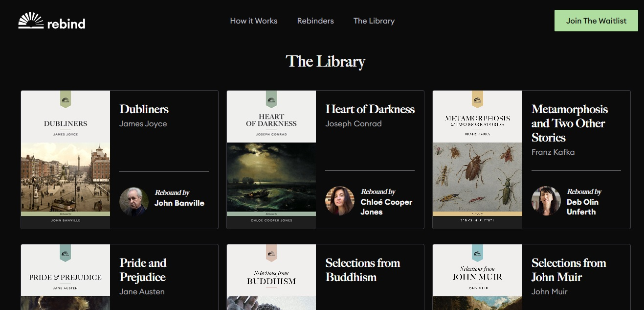Screen dimensions: 644x310
Task: Click the bookmark ribbon on Heart of Darkness cover
Action: [271, 99]
